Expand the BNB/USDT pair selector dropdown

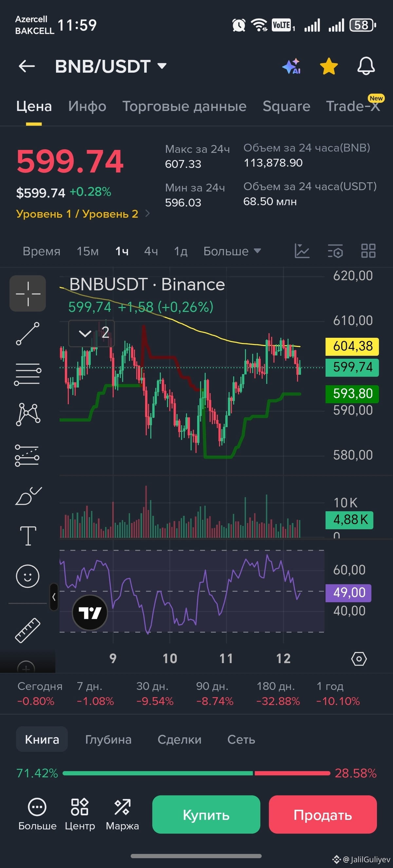(162, 66)
